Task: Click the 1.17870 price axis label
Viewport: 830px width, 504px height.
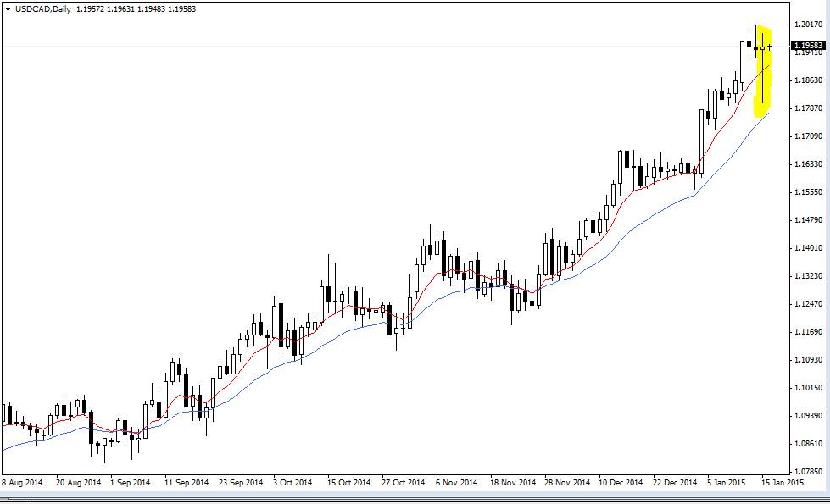Action: coord(809,108)
